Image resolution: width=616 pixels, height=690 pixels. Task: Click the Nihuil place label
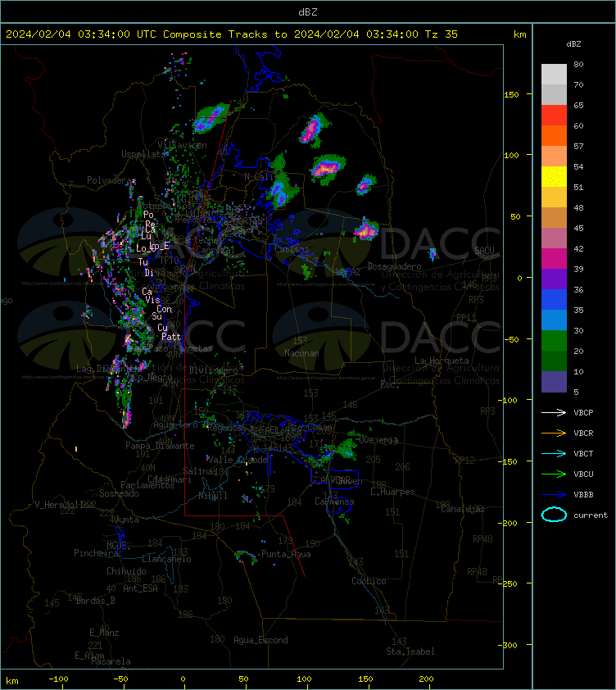click(x=213, y=496)
